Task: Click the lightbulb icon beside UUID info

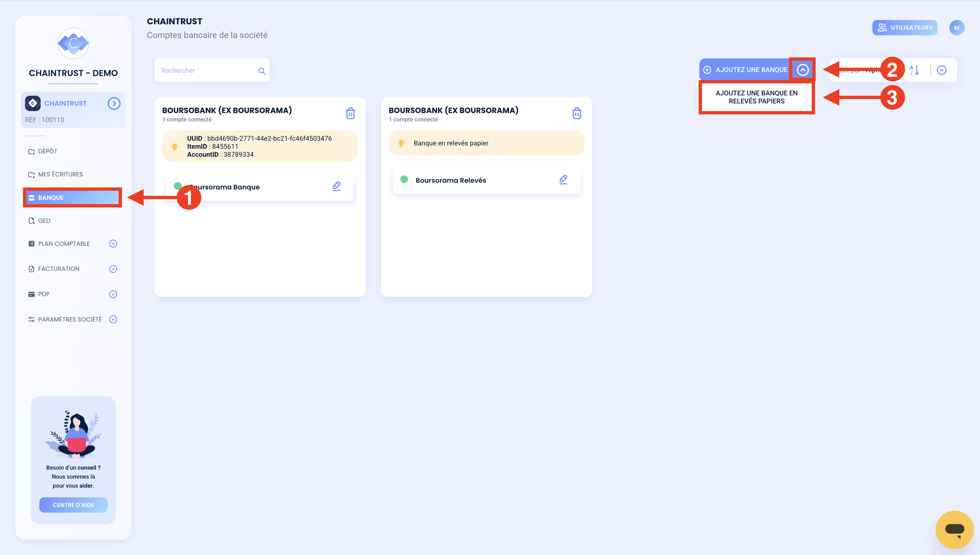Action: (174, 146)
